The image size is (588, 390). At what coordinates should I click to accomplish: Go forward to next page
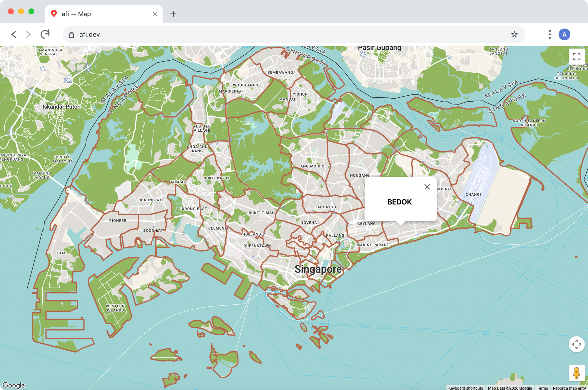[28, 34]
